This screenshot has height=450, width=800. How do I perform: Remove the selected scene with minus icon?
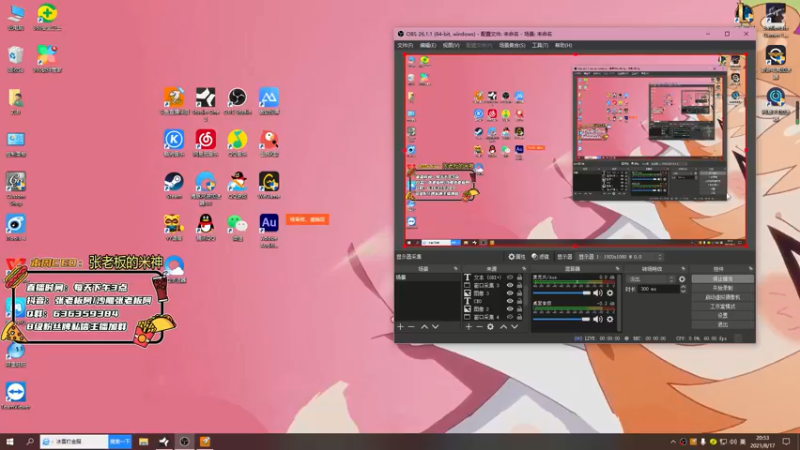click(x=411, y=327)
